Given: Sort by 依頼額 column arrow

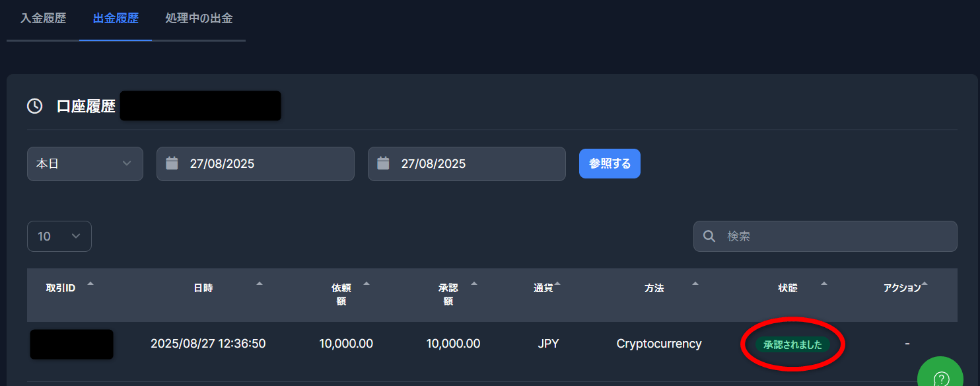Looking at the screenshot, I should 367,284.
